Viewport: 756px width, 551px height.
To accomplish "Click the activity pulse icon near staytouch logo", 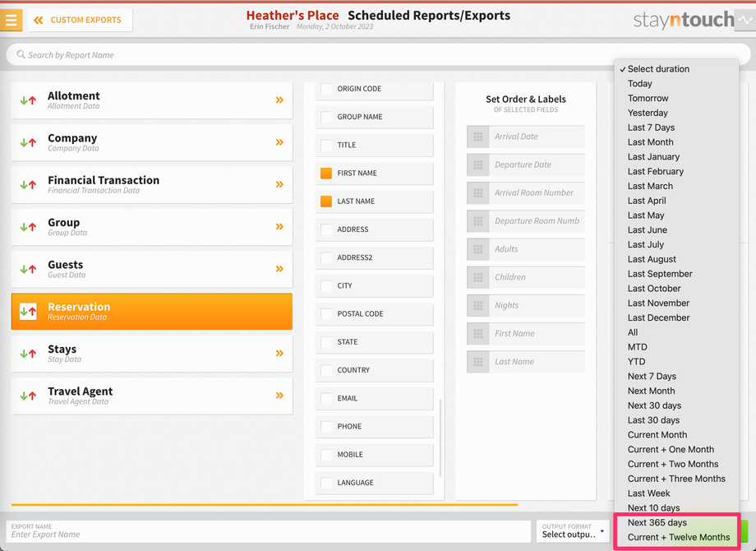I will point(745,21).
